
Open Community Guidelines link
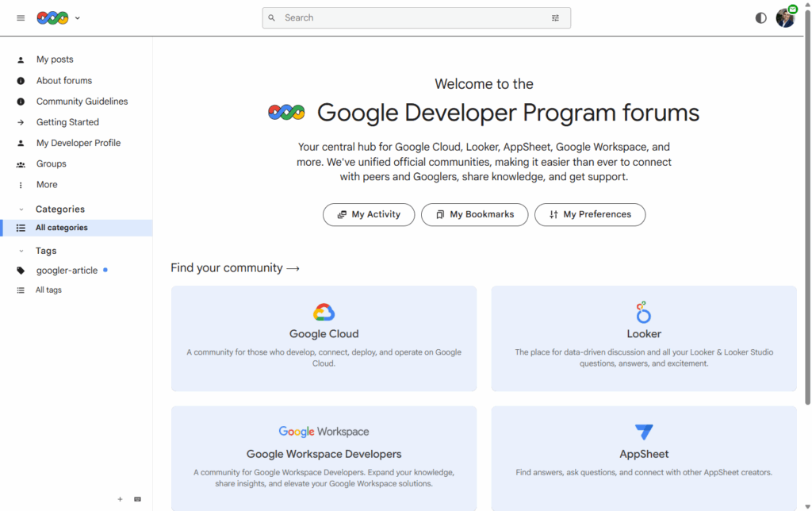point(82,102)
